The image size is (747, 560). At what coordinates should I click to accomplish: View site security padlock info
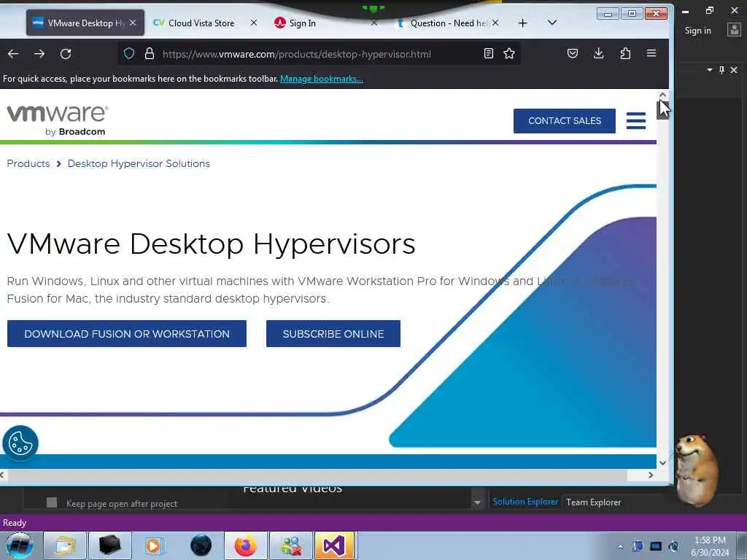pos(149,53)
